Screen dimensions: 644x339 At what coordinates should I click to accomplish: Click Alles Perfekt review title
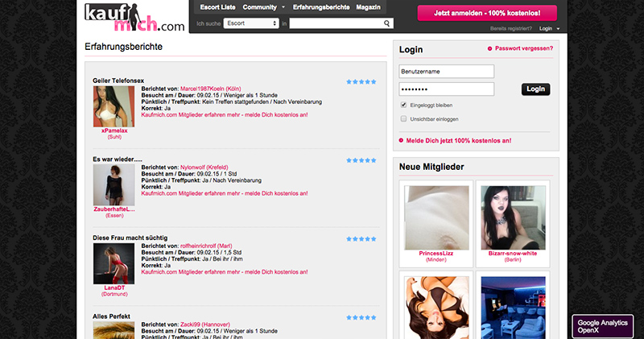[x=111, y=316]
